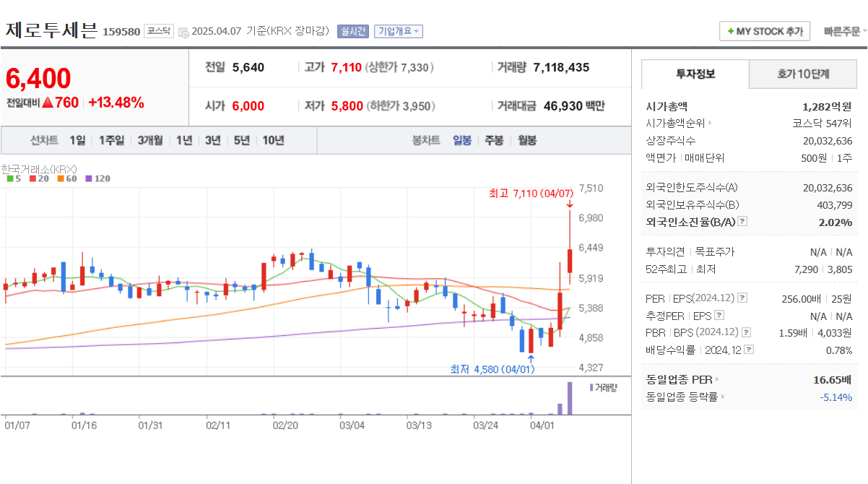This screenshot has height=484, width=868.
Task: Click the 거래량 value 7,118,435
Action: coord(561,67)
